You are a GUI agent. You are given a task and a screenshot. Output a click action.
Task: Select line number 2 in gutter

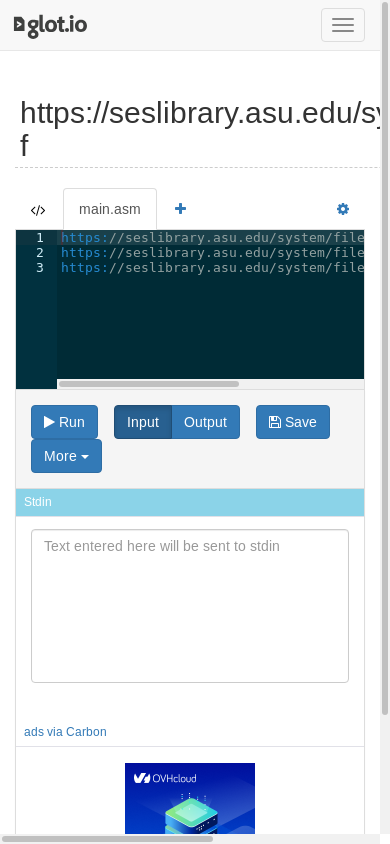(40, 252)
